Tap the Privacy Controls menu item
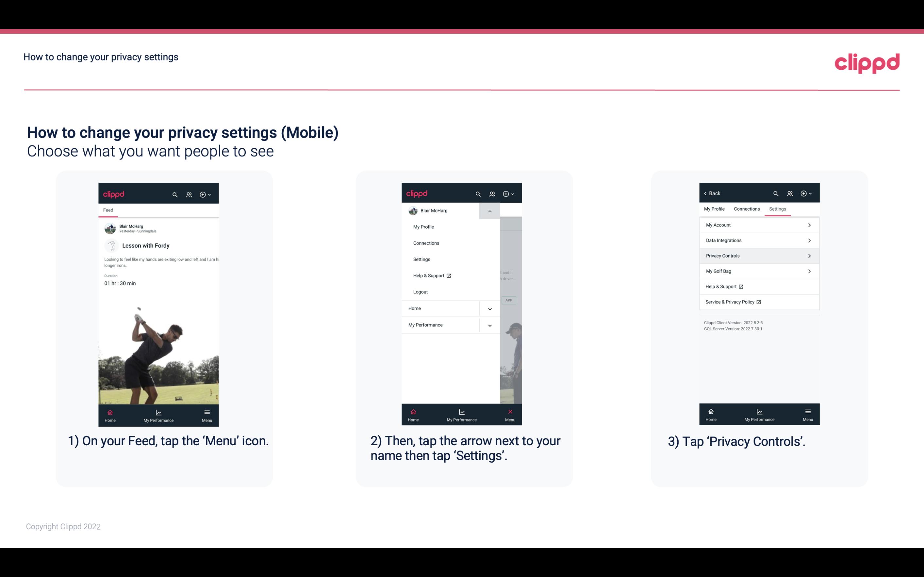The image size is (924, 577). click(758, 255)
